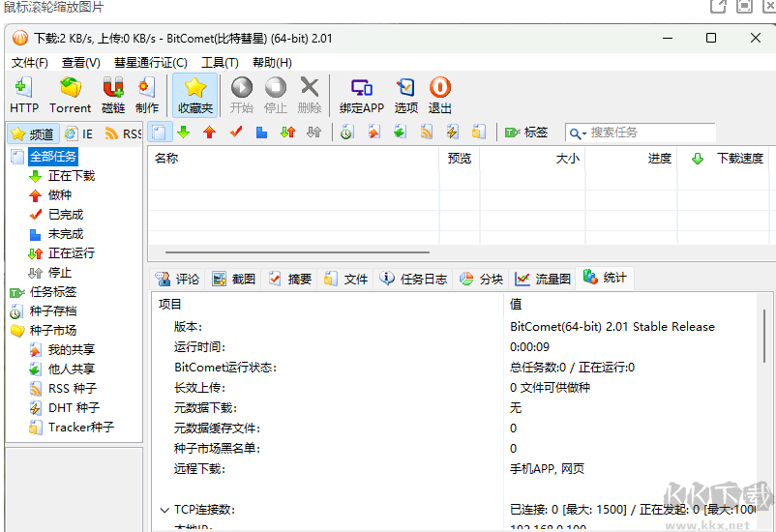Filter by incomplete blue icon in filter bar
Viewport: 776px width, 532px height.
click(x=262, y=133)
